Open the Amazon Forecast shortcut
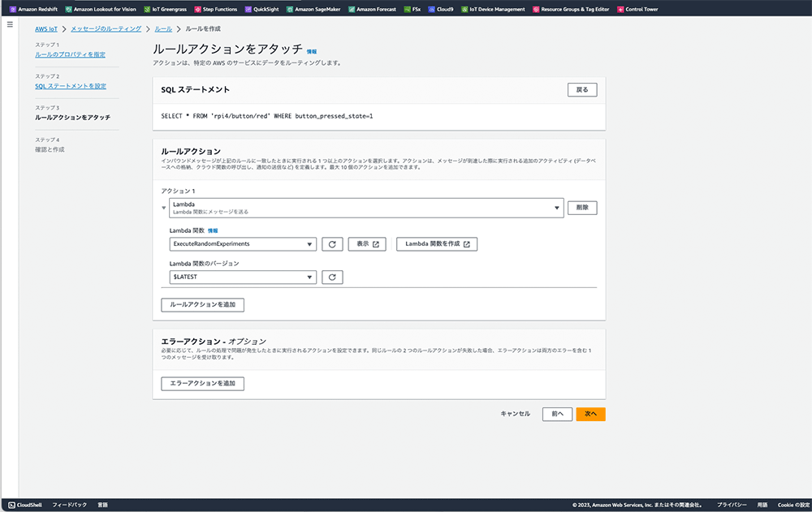 coord(373,9)
